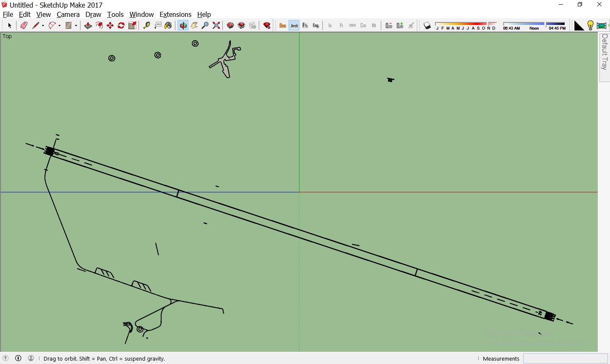Activate the Push/Pull tool
Viewport: 610px width, 364px height.
88,26
